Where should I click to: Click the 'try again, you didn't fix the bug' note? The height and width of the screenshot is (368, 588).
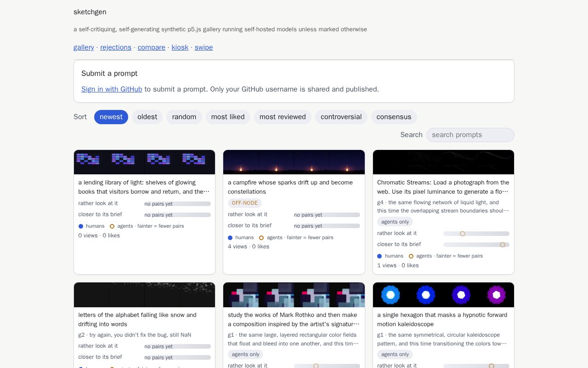point(135,335)
